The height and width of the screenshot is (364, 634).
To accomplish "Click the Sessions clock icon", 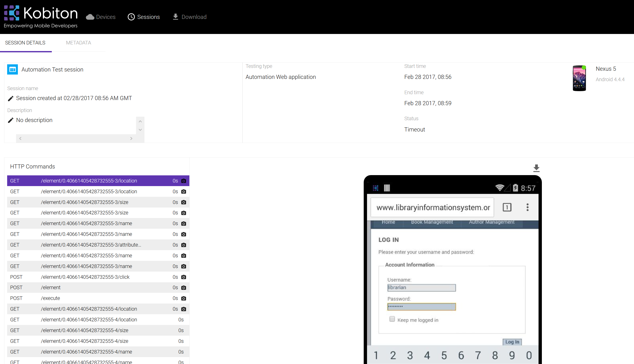I will (x=131, y=17).
